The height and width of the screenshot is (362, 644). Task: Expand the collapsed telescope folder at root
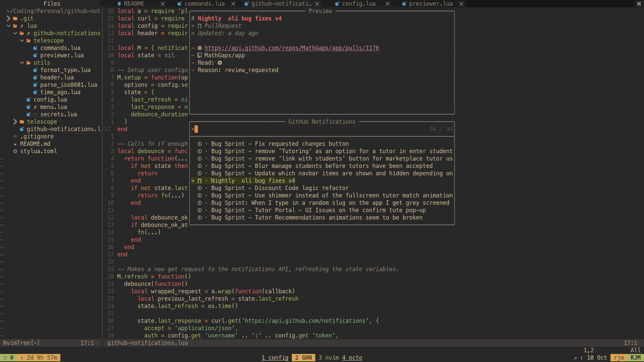tap(15, 122)
